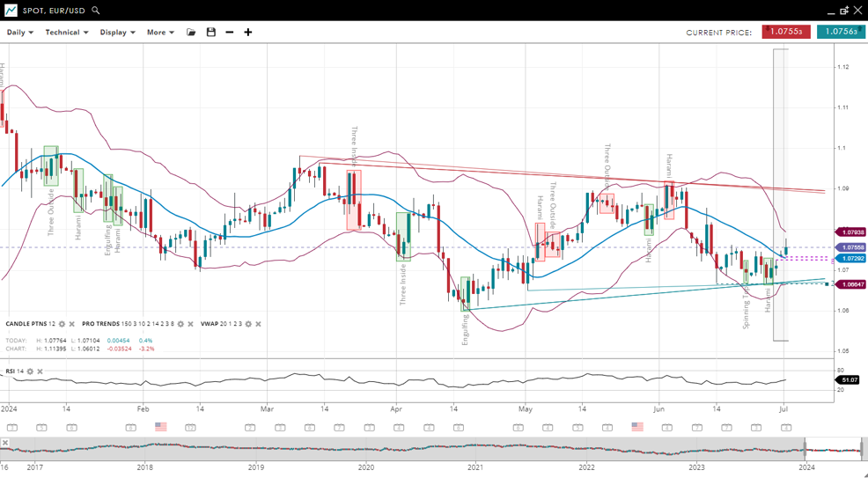Remove the VWAP indicator
Viewport: 868px width, 478px height.
[258, 324]
